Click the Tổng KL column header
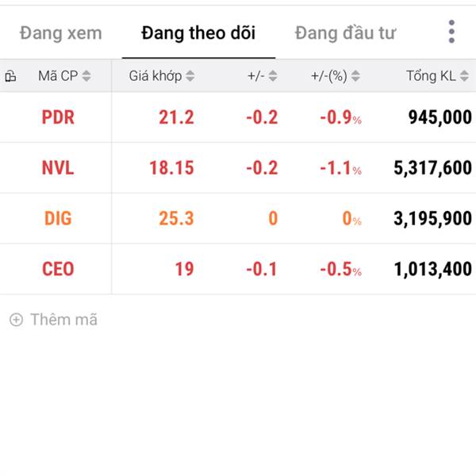Viewport: 476px width, 476px height. [x=431, y=76]
